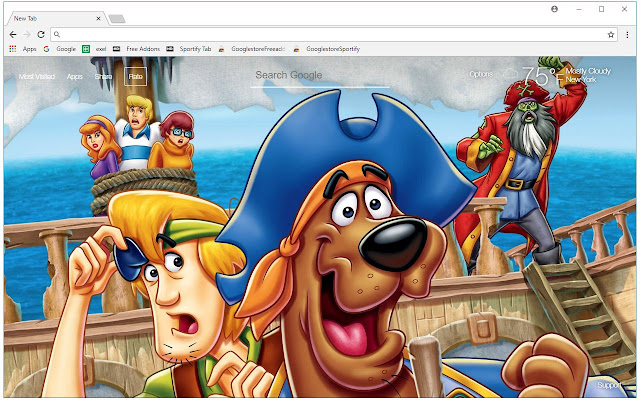Click the outlined Rate button
This screenshot has height=400, width=640.
136,76
